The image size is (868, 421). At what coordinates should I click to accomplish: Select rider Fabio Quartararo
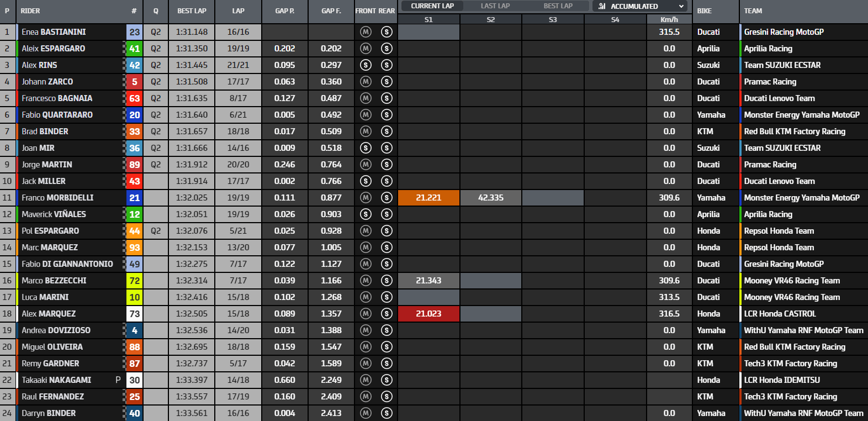tap(57, 115)
